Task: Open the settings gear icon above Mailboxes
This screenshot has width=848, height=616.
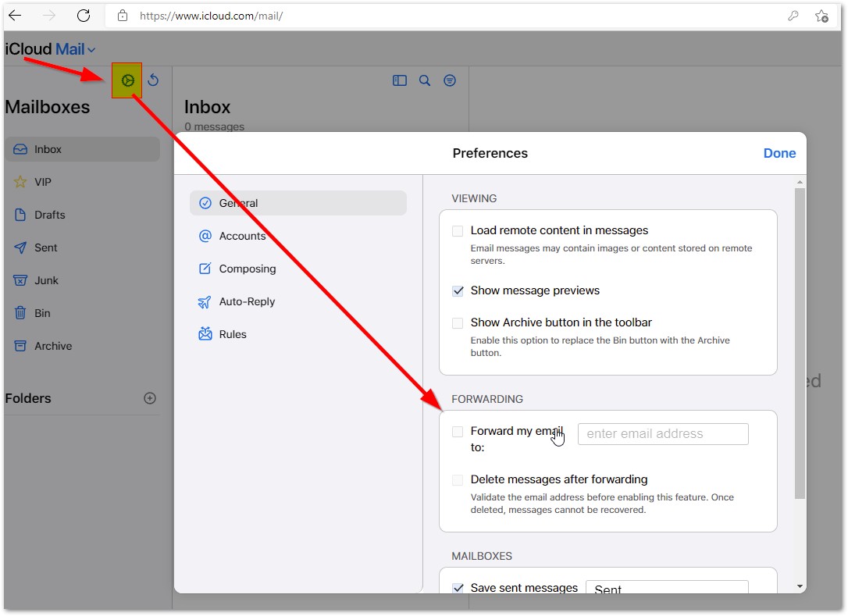Action: pos(127,80)
